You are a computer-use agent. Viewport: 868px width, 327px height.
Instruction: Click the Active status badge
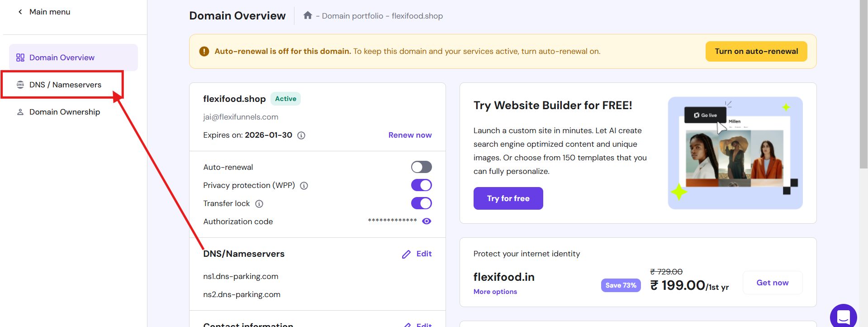(x=285, y=99)
